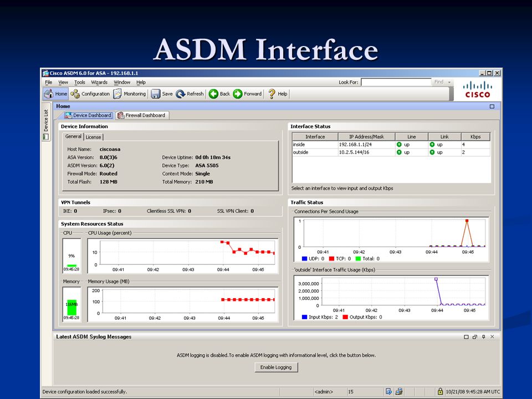Screen dimensions: 532x399
Task: Open the Window menu
Action: [x=122, y=83]
